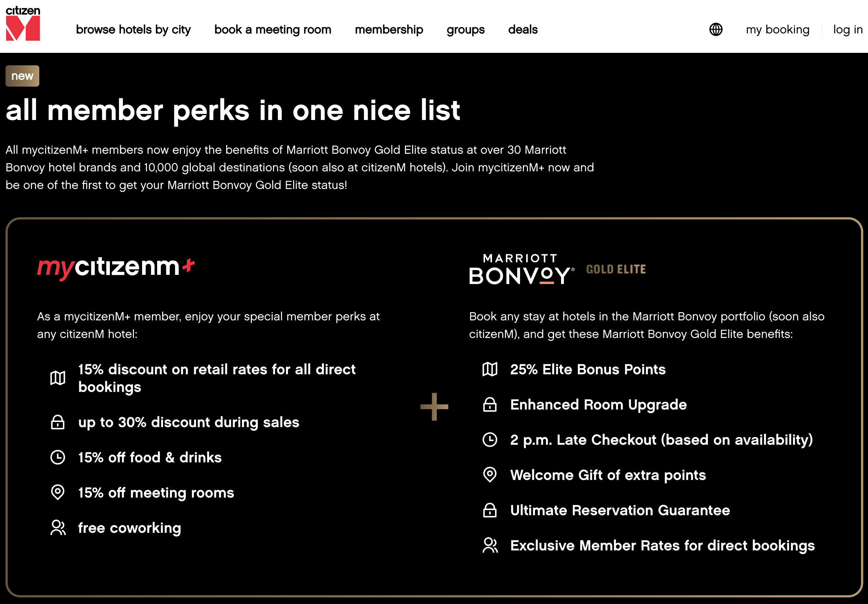Click the citizenM logo in header
The image size is (868, 604).
click(23, 23)
